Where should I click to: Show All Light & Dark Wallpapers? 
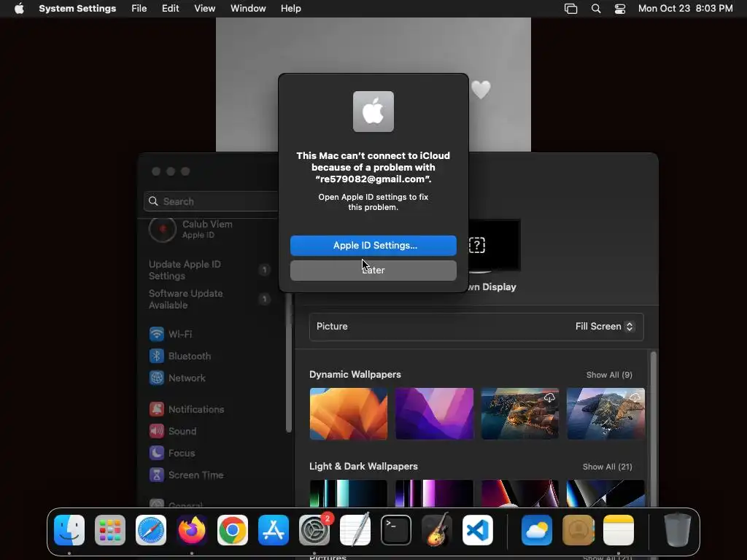608,467
